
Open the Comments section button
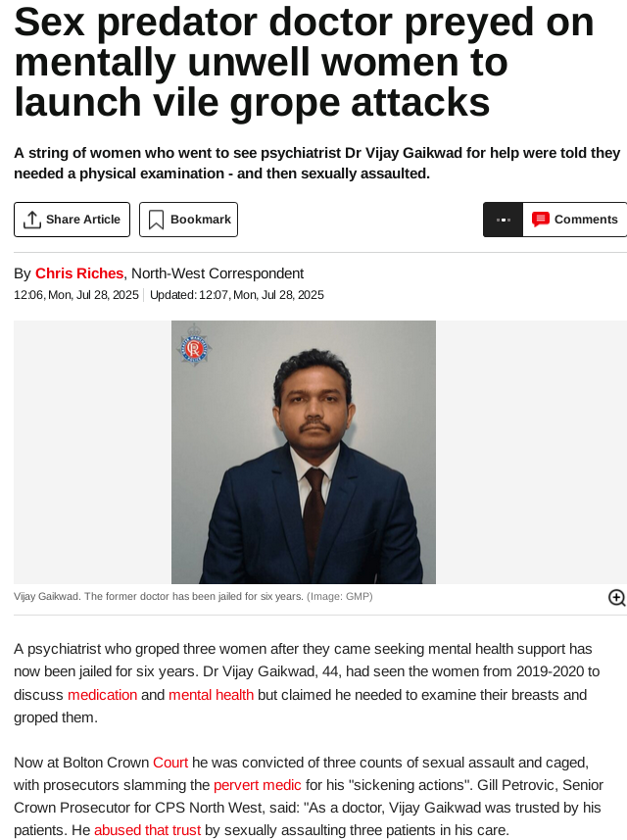[x=575, y=220]
